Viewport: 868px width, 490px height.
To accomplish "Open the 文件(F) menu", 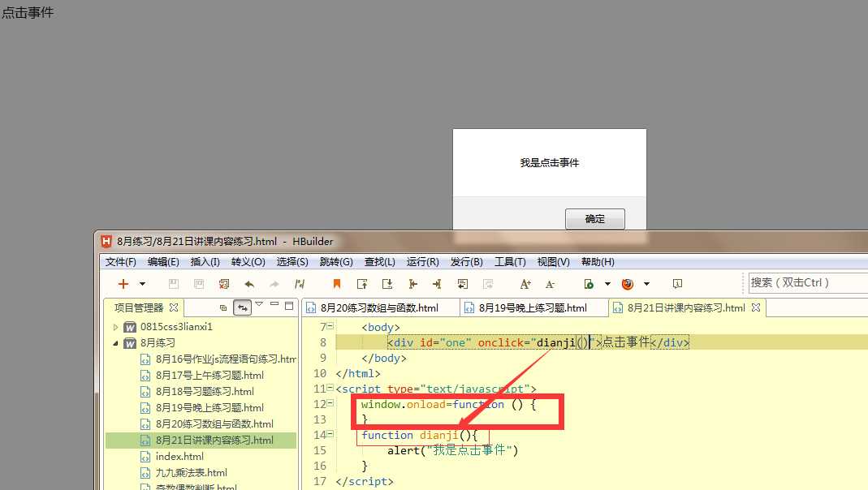I will (121, 261).
